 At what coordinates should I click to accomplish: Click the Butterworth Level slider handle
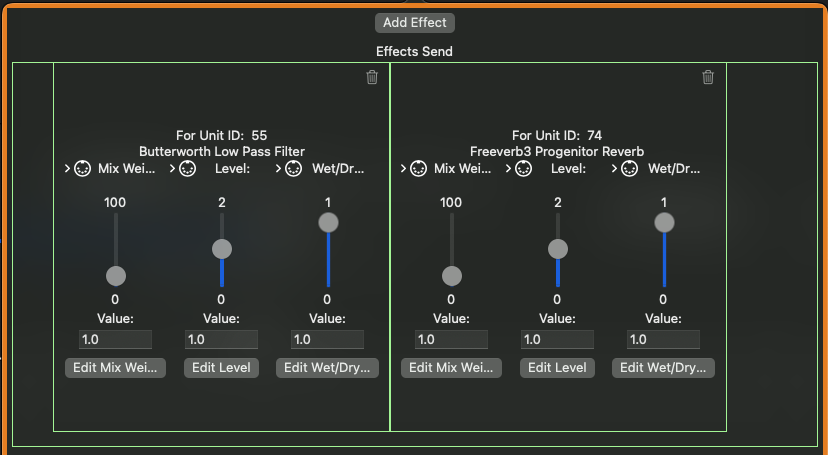pos(221,249)
